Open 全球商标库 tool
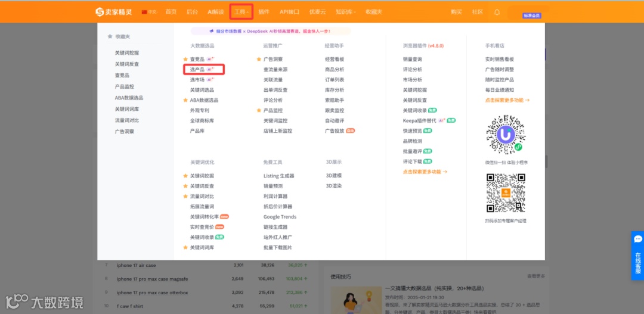The image size is (644, 314). coord(202,121)
